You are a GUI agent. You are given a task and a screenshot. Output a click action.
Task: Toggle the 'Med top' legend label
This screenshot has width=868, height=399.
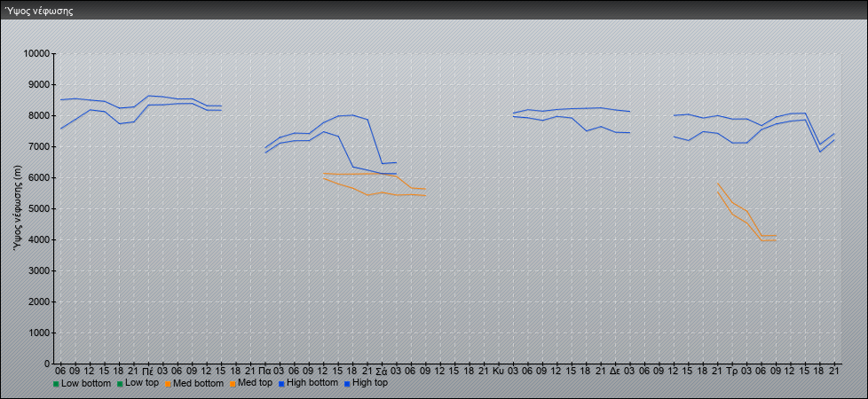(x=255, y=383)
